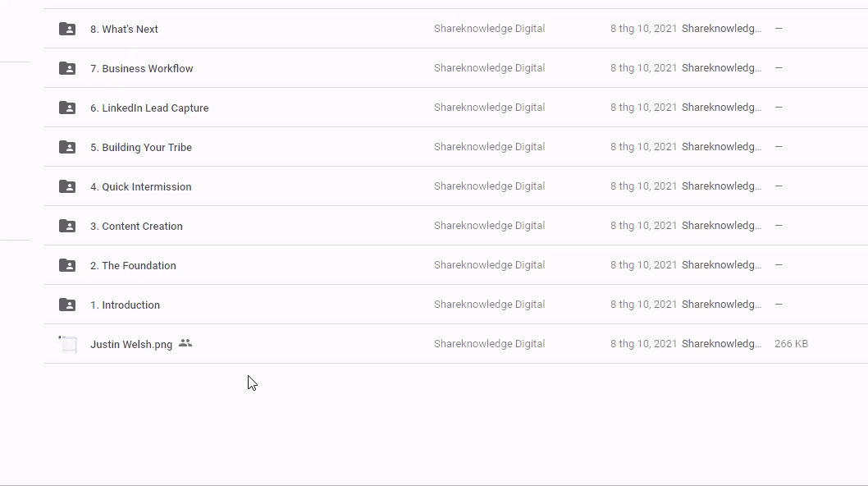This screenshot has height=486, width=868.
Task: Click the folder icon beside 2. The Foundation
Action: coord(67,265)
